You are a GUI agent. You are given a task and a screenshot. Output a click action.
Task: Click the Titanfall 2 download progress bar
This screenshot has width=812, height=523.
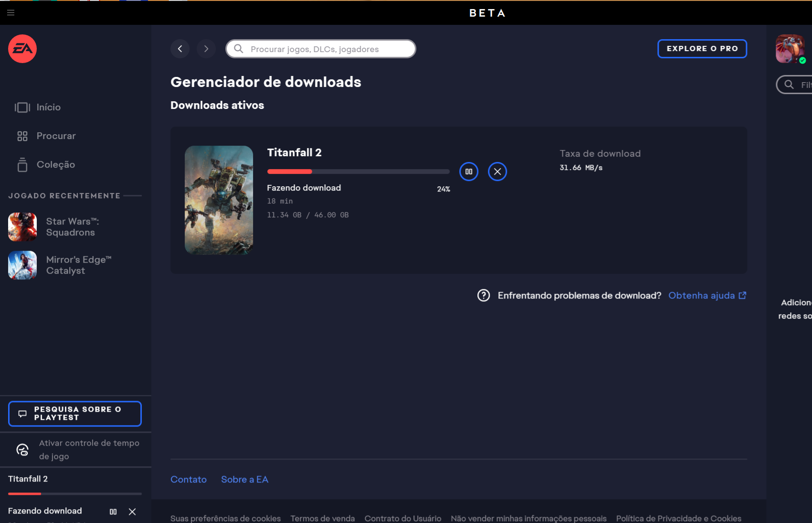coord(358,171)
